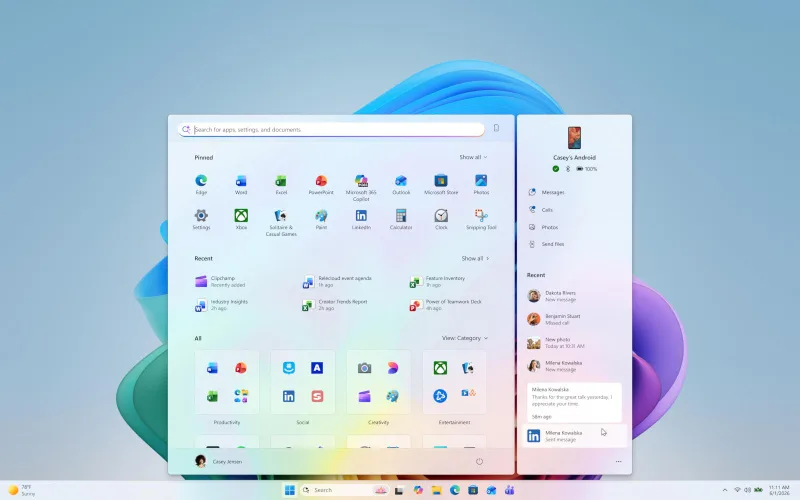
Task: Open Copilot from the taskbar
Action: pyautogui.click(x=418, y=490)
